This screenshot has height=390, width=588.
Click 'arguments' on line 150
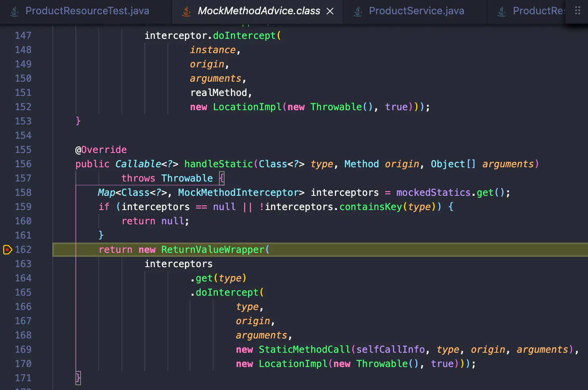coord(215,78)
